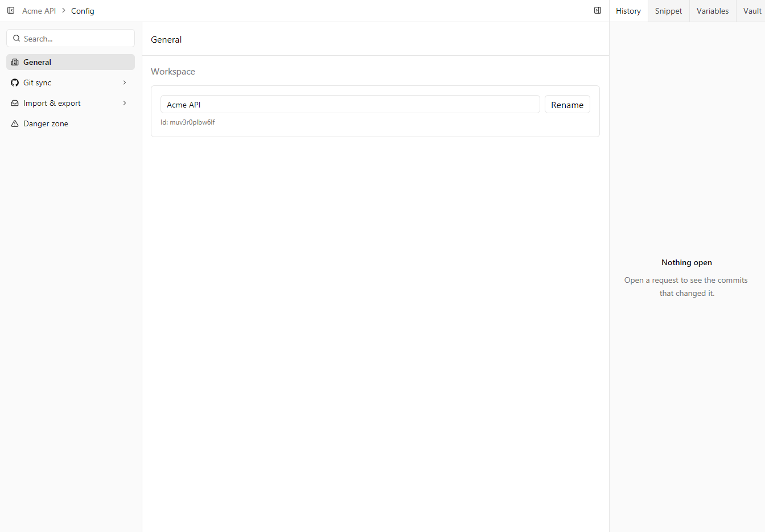The width and height of the screenshot is (765, 532).
Task: Toggle the right panel icon
Action: (x=598, y=10)
